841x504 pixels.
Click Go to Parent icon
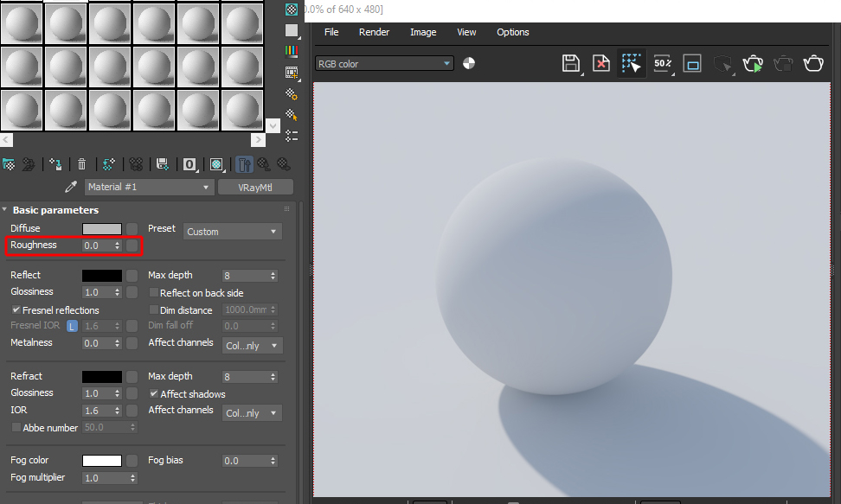[263, 164]
